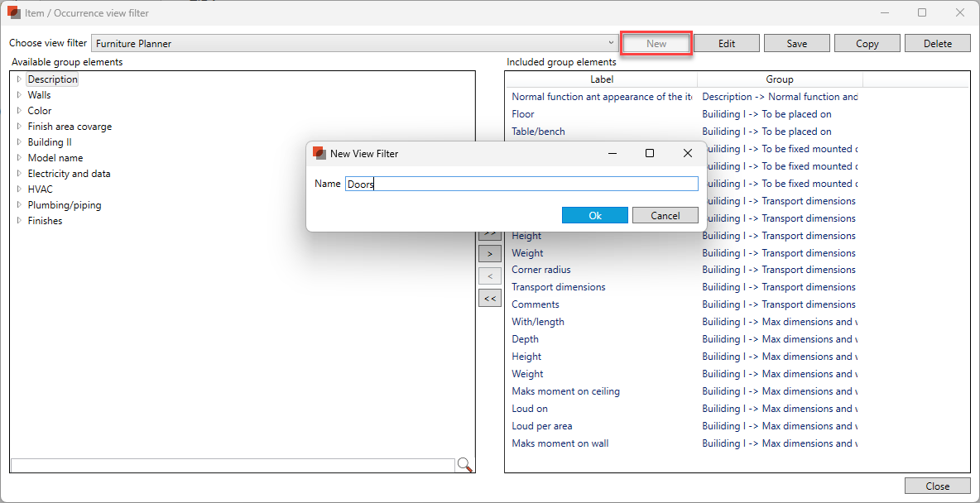The width and height of the screenshot is (980, 503).
Task: Cancel the New View Filter dialog
Action: point(665,215)
